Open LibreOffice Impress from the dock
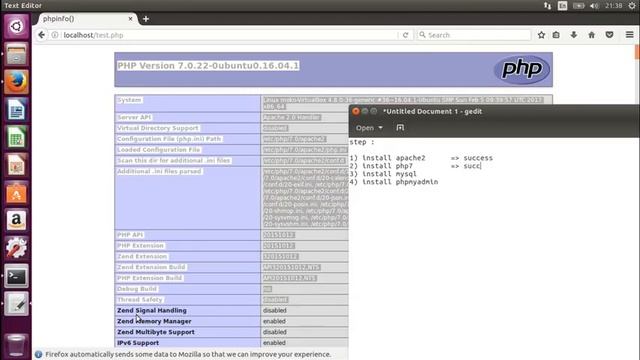640x360 pixels. 16,165
